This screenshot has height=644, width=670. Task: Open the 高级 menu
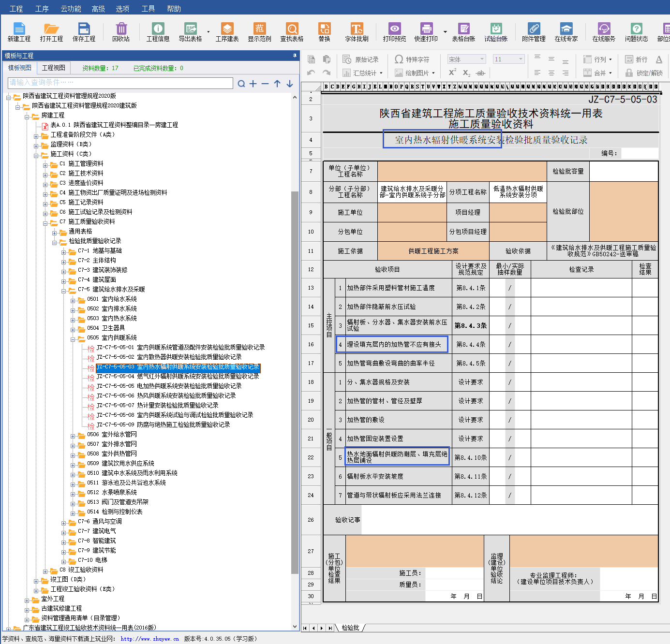click(x=98, y=9)
